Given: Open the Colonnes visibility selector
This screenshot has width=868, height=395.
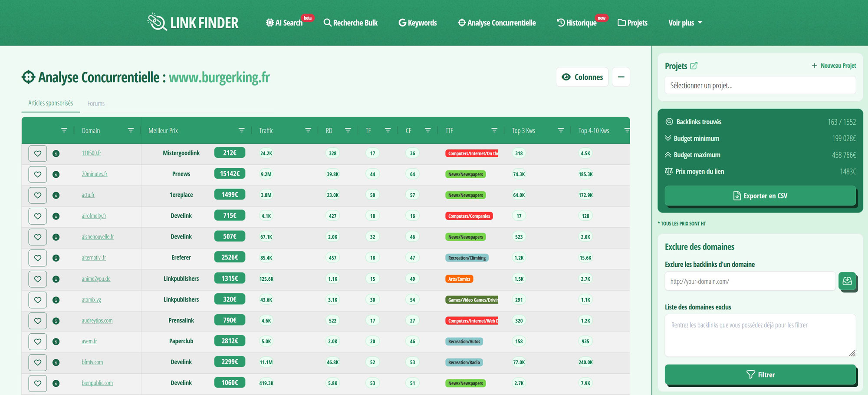Looking at the screenshot, I should pyautogui.click(x=582, y=77).
